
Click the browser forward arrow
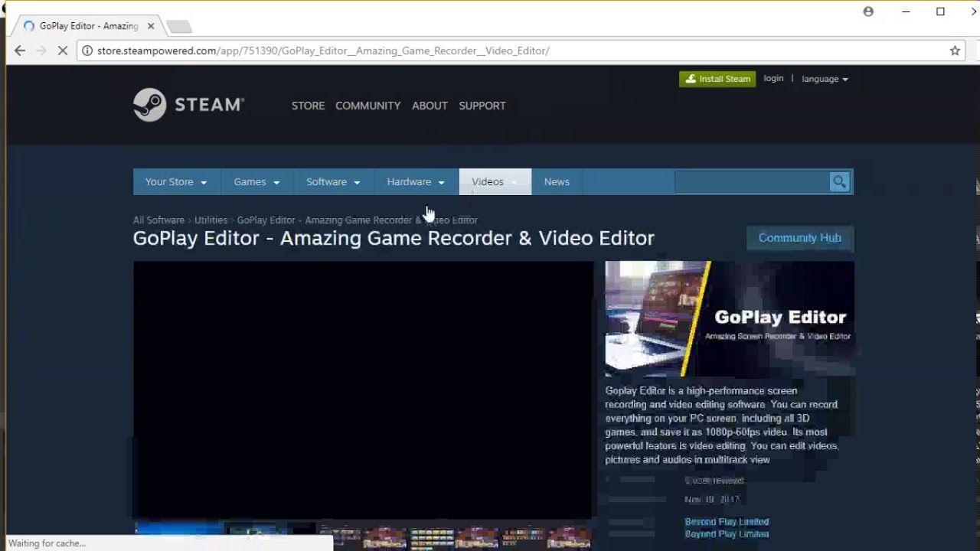coord(41,51)
